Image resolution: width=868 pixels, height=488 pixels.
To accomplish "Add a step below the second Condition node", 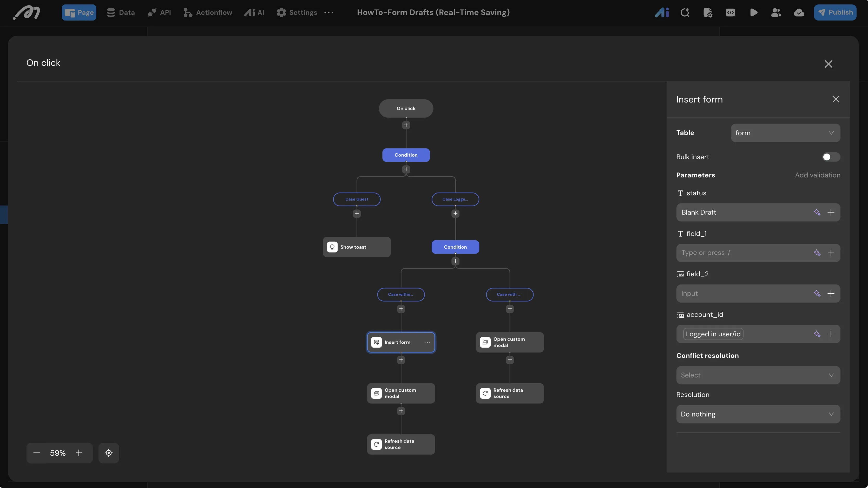I will (455, 261).
